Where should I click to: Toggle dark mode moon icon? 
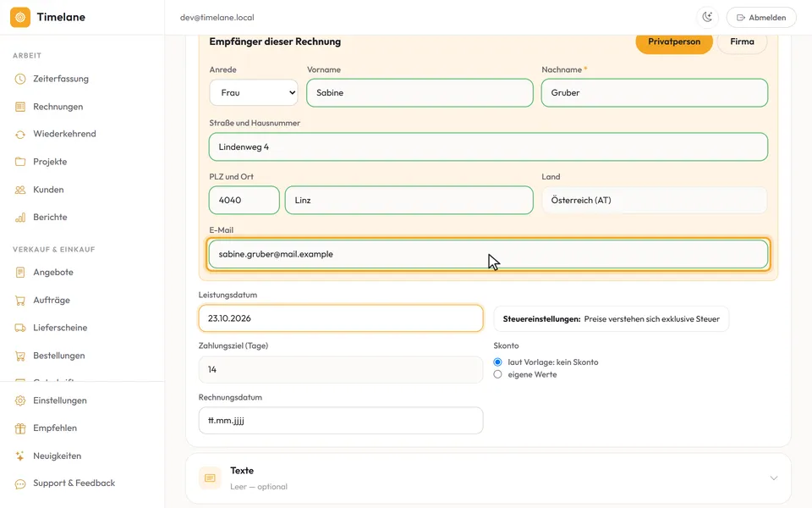(707, 17)
